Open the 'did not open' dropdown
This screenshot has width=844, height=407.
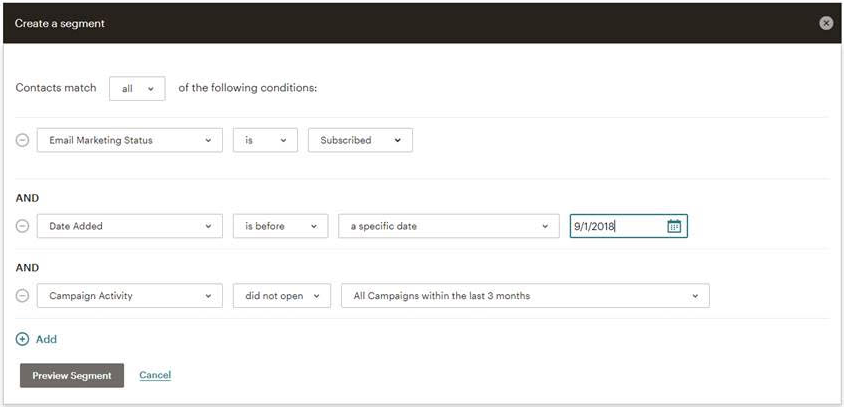282,296
